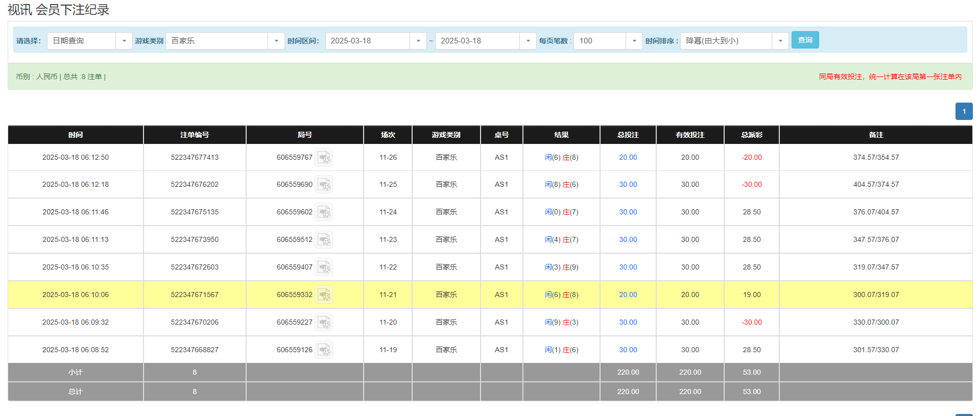Click the 查询 search button

coord(805,40)
